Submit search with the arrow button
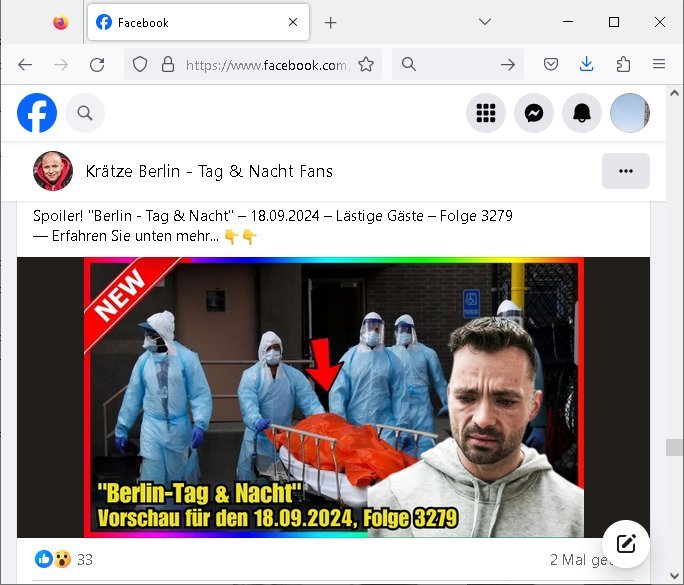 [x=508, y=65]
